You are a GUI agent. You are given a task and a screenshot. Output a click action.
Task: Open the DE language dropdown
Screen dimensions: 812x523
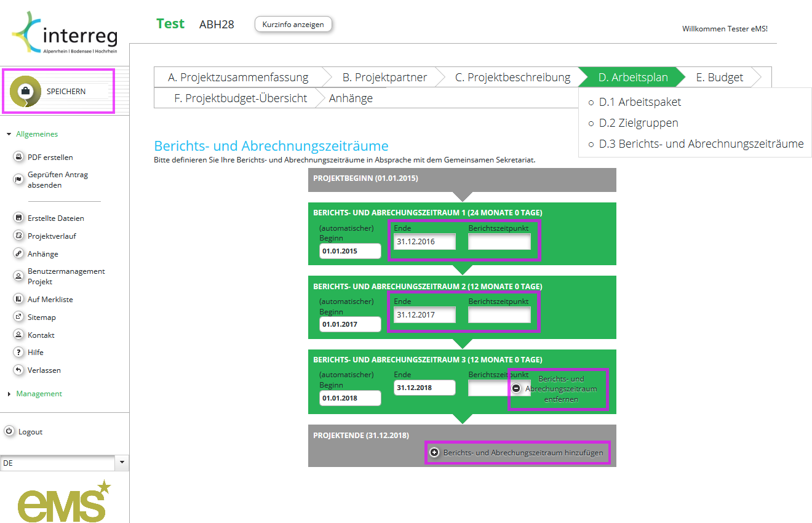click(122, 463)
